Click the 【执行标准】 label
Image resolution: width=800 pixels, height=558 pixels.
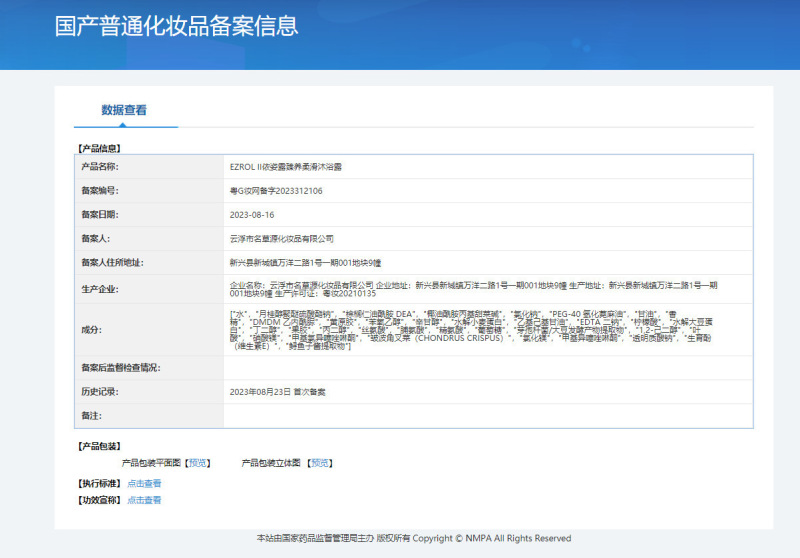99,484
